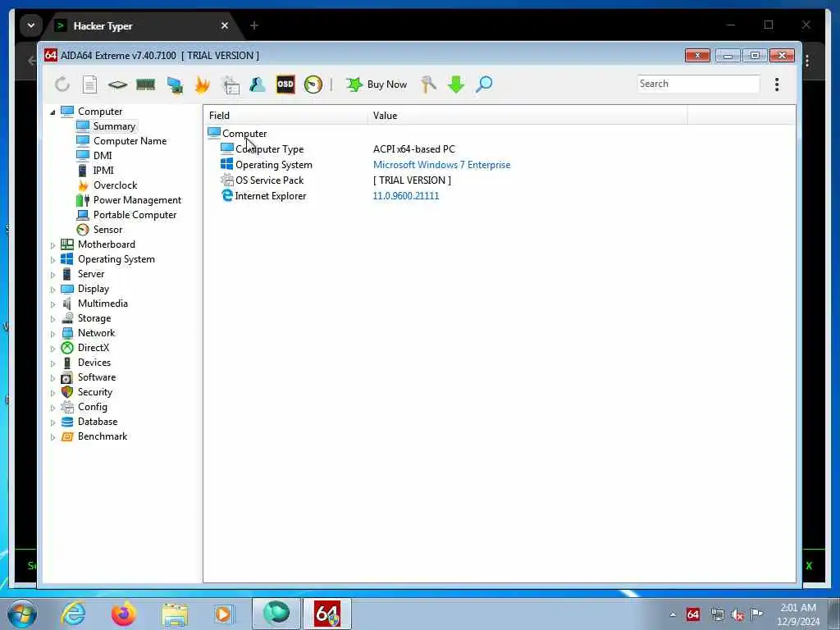Screen dimensions: 840x630
Task: Open the media player taskbar icon
Action: coord(223,614)
